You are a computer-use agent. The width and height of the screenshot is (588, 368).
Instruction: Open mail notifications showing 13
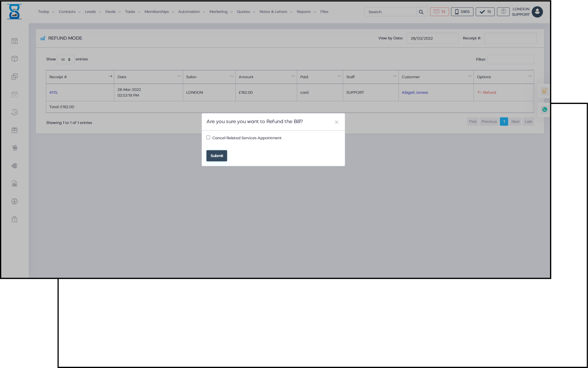pos(439,12)
